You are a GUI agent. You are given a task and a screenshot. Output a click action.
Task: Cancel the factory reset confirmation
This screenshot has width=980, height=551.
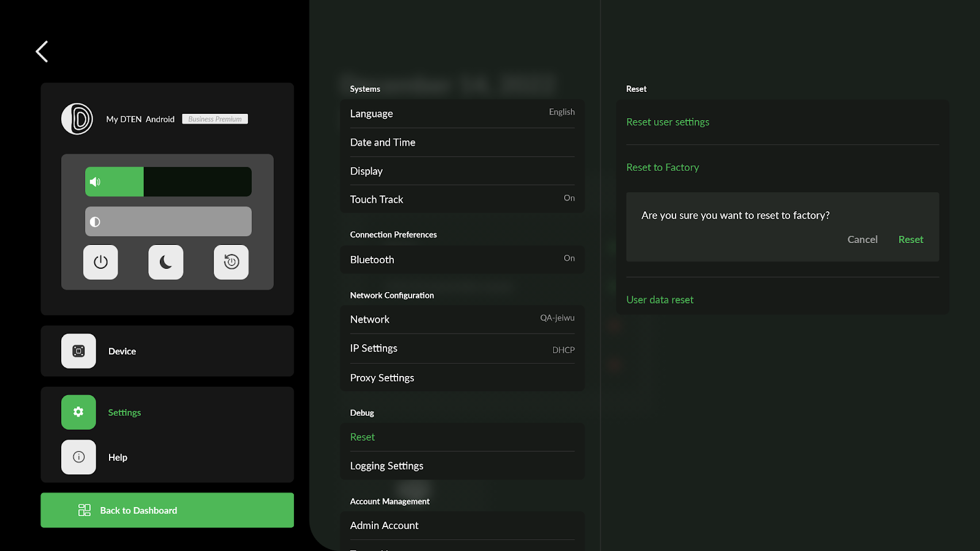click(x=862, y=239)
